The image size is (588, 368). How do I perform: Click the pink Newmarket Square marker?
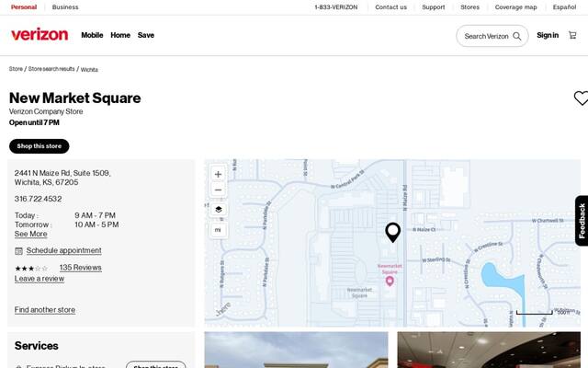(x=390, y=281)
